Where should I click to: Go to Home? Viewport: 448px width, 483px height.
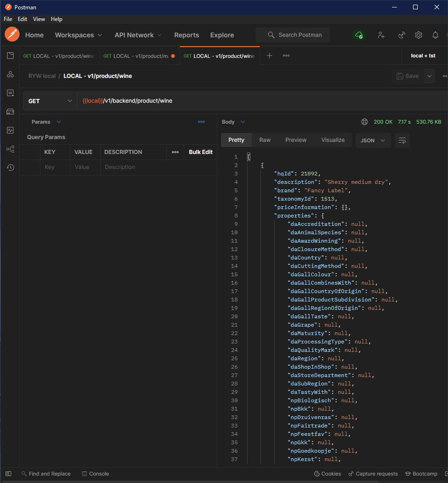[34, 35]
